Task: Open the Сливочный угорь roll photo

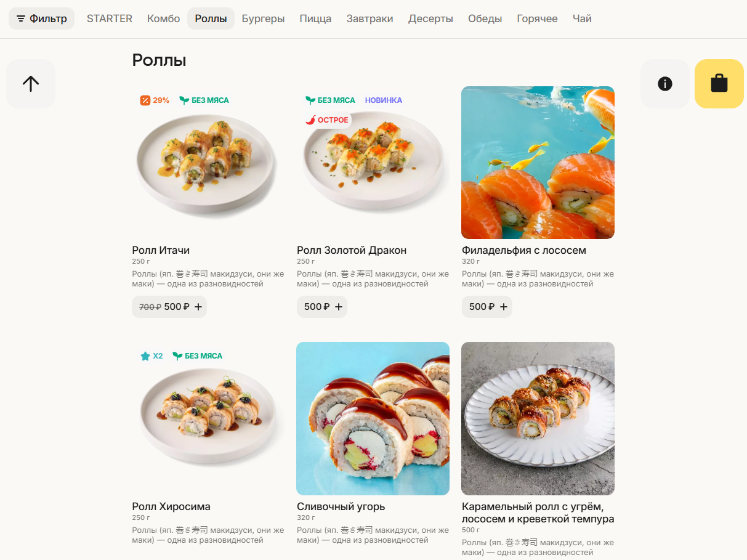Action: point(373,418)
